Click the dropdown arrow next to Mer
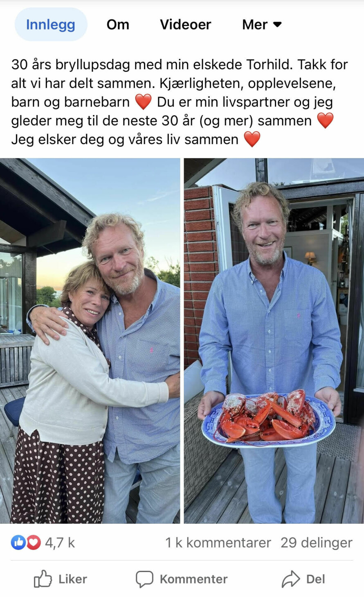Image resolution: width=364 pixels, height=597 pixels. tap(277, 25)
